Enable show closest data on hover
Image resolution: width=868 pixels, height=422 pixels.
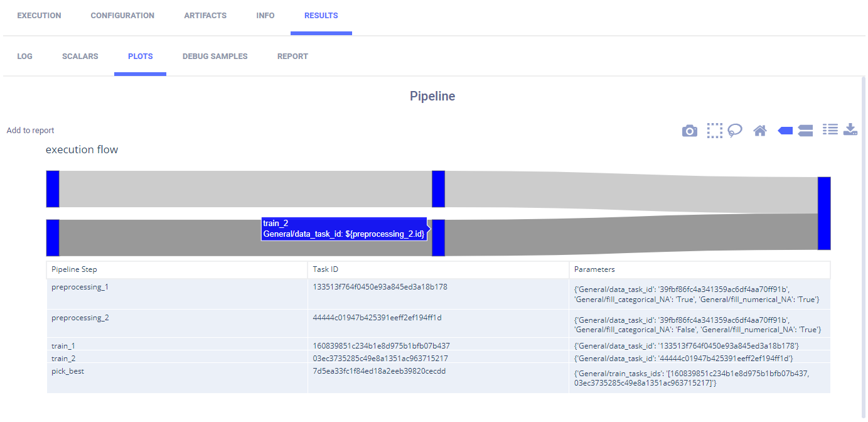[785, 131]
